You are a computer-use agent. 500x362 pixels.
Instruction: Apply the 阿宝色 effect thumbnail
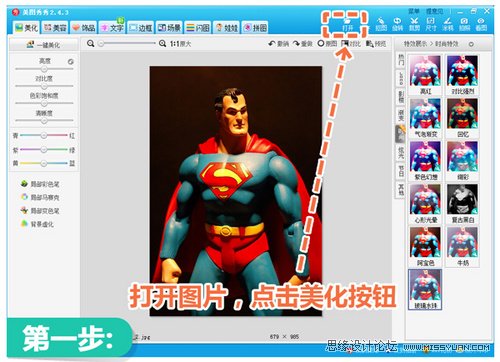point(425,247)
